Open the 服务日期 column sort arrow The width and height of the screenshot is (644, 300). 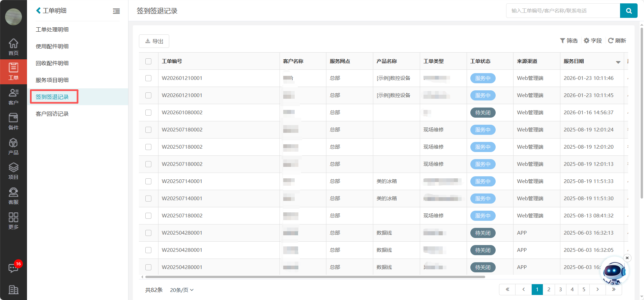618,62
